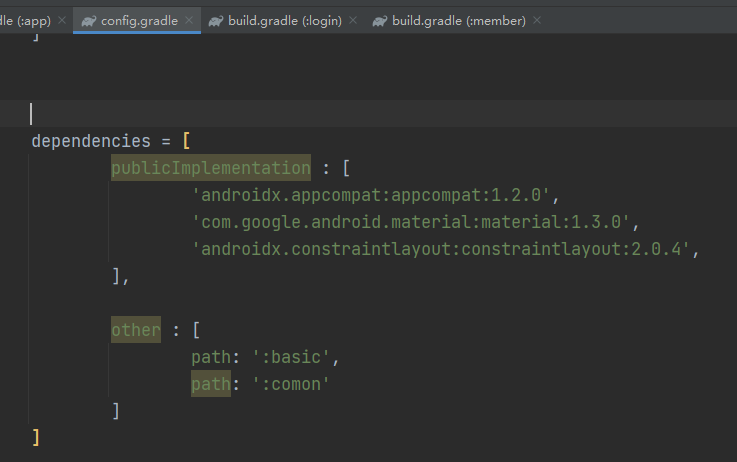Close the build.gradle (:login) tab

pyautogui.click(x=353, y=20)
